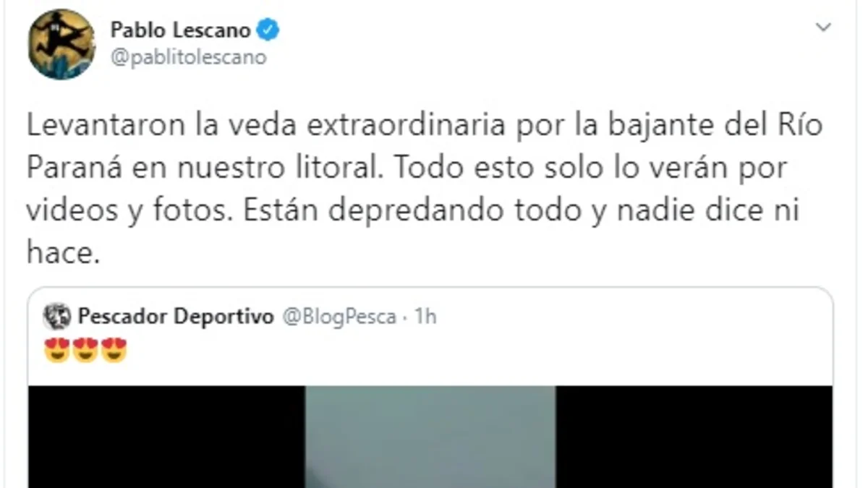Expand the tweet options chevron
Image resolution: width=868 pixels, height=488 pixels.
823,28
